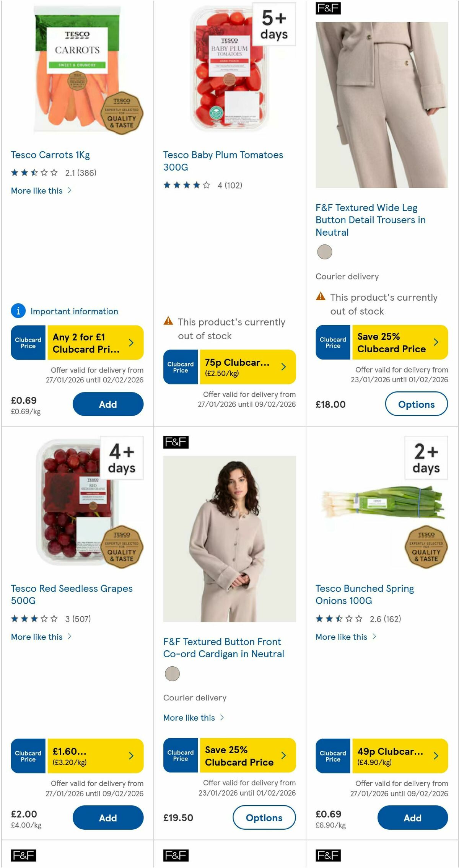Viewport: 459px width, 868px height.
Task: Click the Important information info icon
Action: [x=18, y=311]
